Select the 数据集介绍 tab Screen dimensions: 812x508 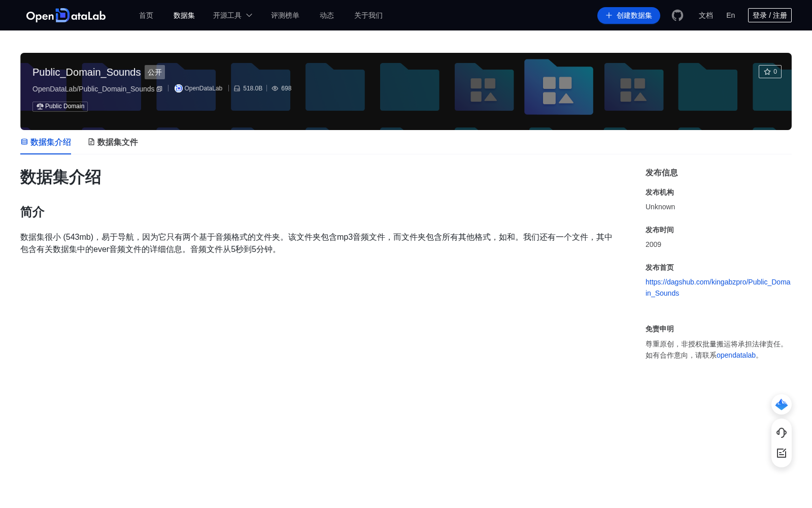(x=46, y=142)
